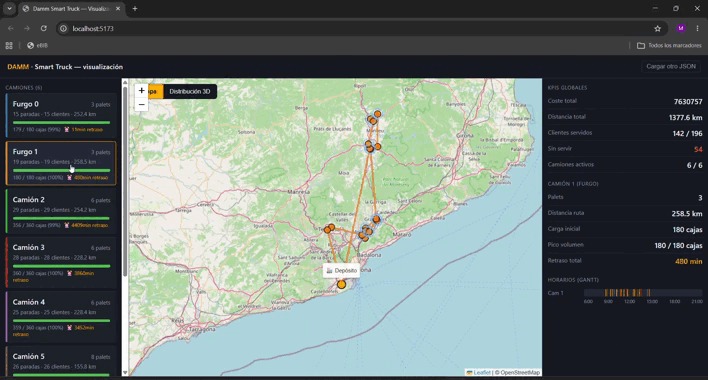Open the site information icon in address bar

click(x=64, y=28)
